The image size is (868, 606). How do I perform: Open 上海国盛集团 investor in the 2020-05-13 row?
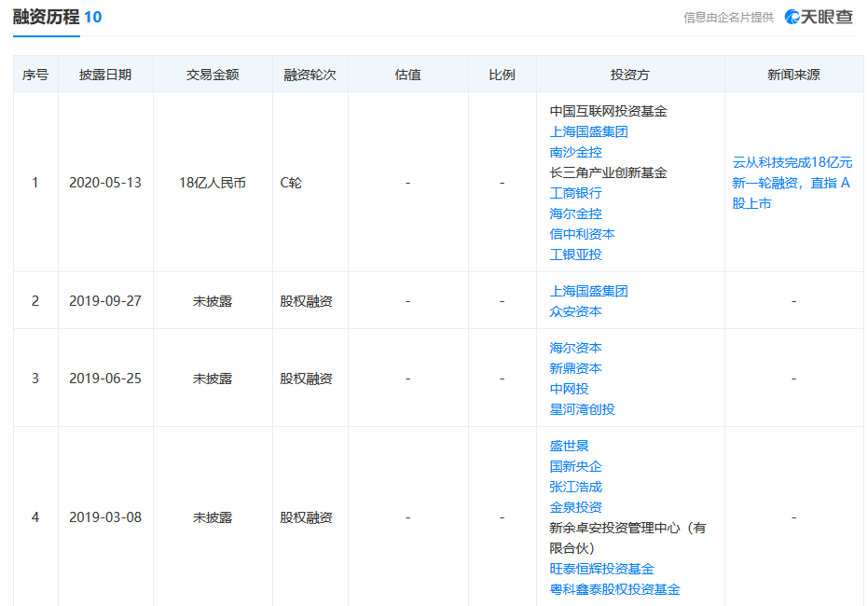[588, 131]
